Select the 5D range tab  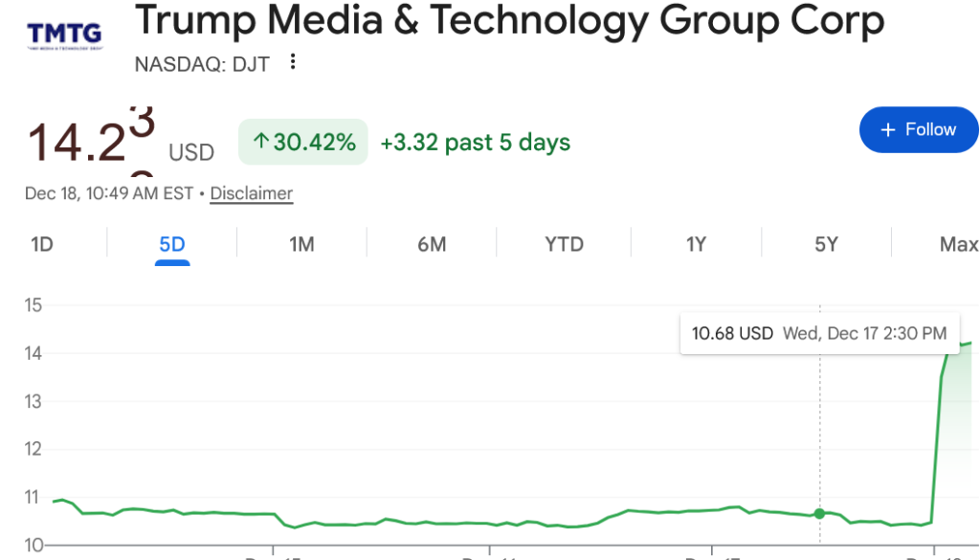tap(172, 244)
